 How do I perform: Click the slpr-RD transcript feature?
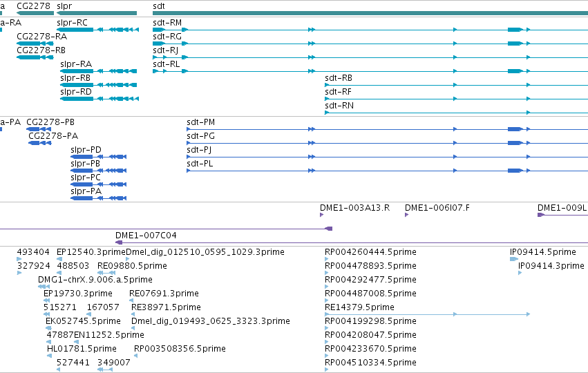point(99,99)
